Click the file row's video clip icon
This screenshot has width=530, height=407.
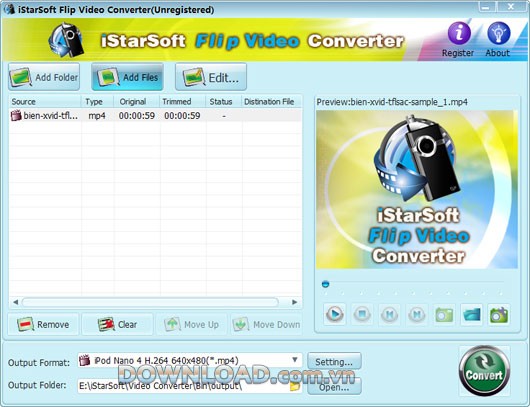pos(16,116)
